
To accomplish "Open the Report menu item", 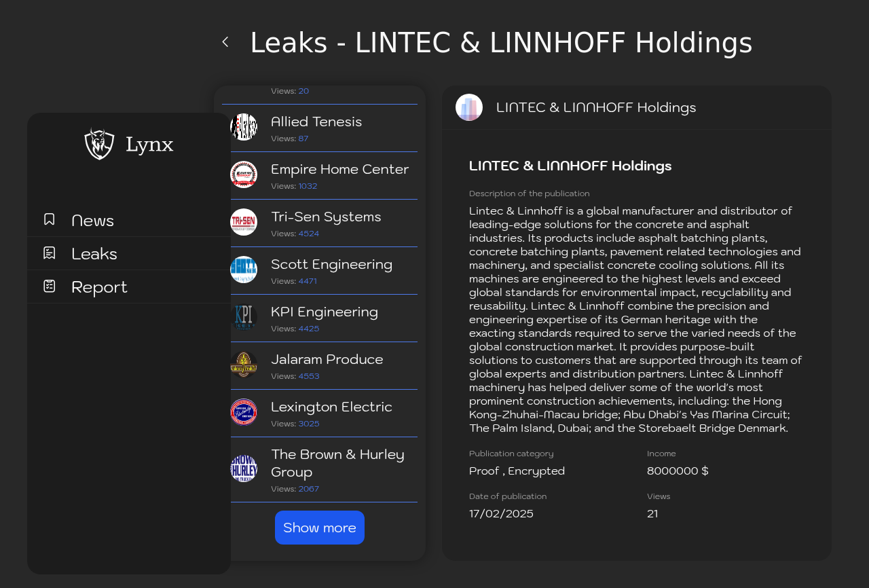I will 129,287.
